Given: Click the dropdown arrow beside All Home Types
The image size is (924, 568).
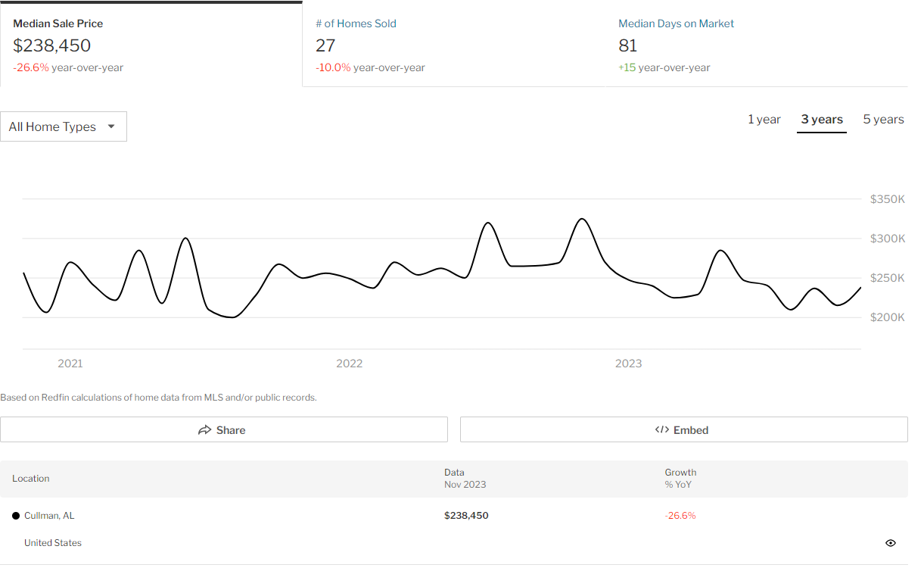Looking at the screenshot, I should pyautogui.click(x=111, y=126).
